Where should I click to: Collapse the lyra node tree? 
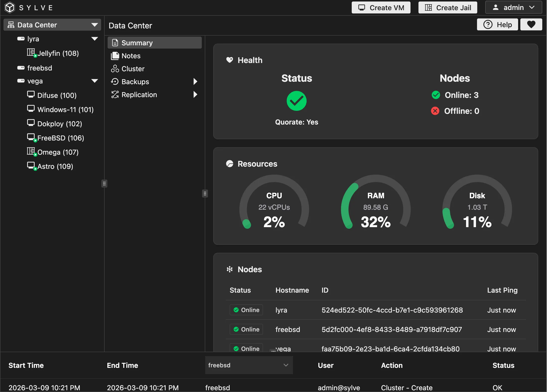pyautogui.click(x=94, y=39)
